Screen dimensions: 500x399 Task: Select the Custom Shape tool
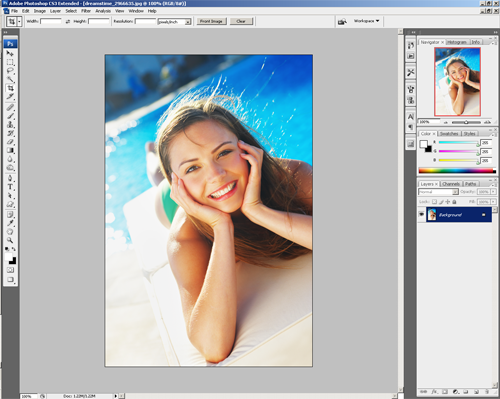pos(10,204)
